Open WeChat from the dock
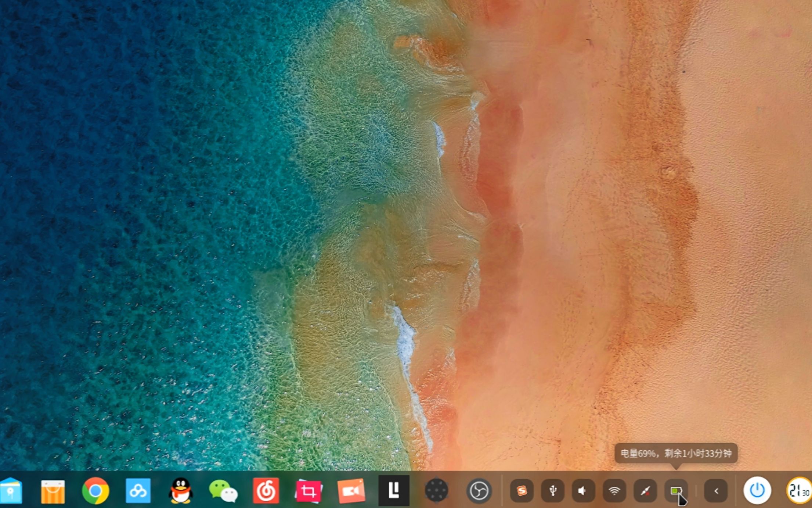This screenshot has width=812, height=508. (223, 491)
